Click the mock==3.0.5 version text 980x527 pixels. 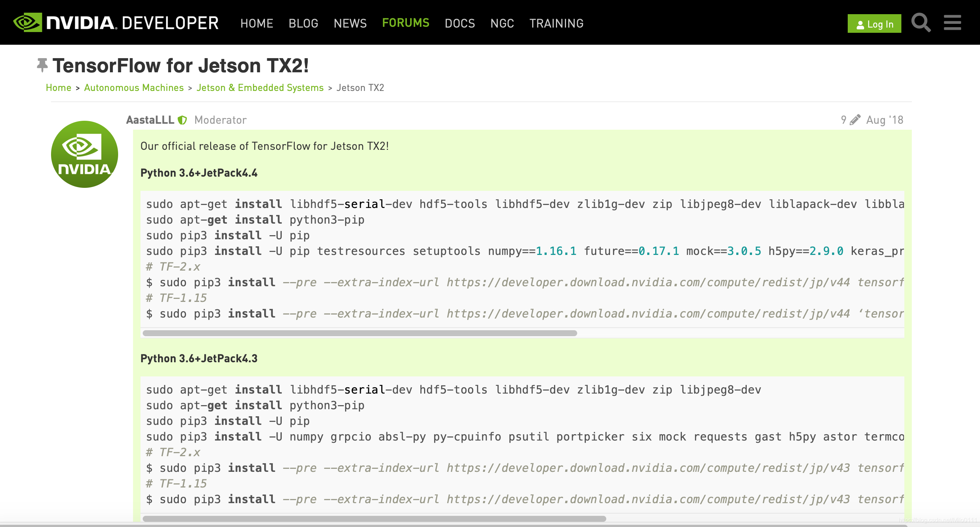tap(724, 251)
